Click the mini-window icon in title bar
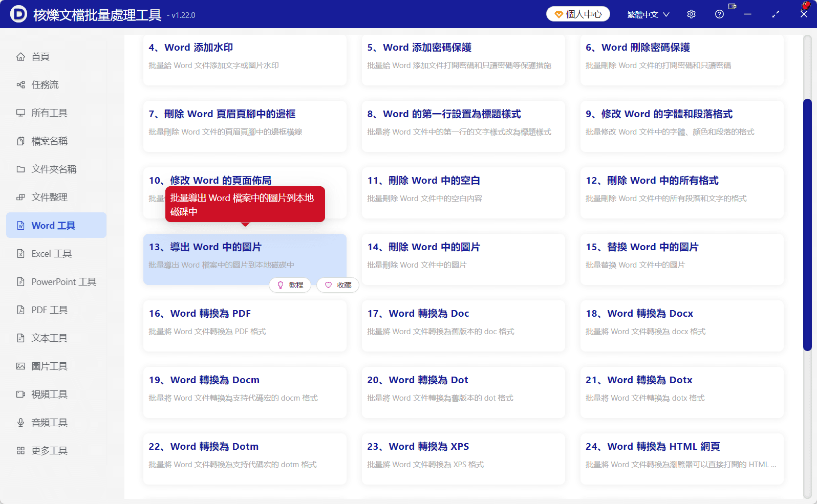 (x=732, y=6)
